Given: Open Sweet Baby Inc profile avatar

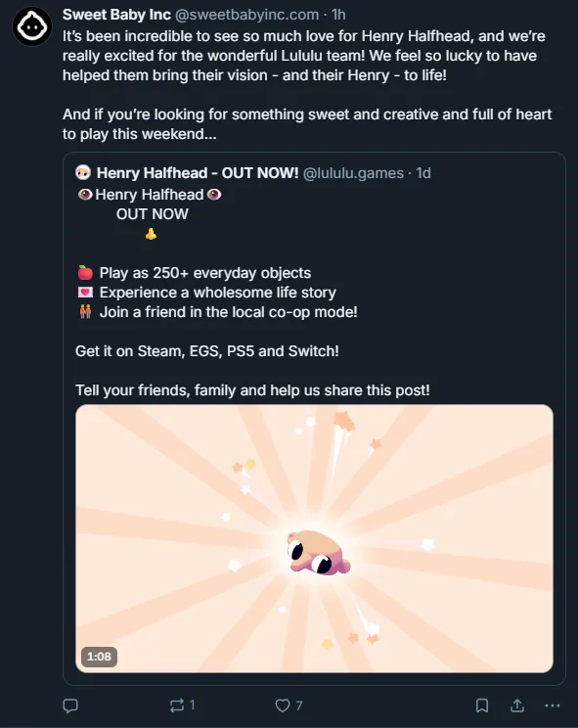Looking at the screenshot, I should click(32, 26).
